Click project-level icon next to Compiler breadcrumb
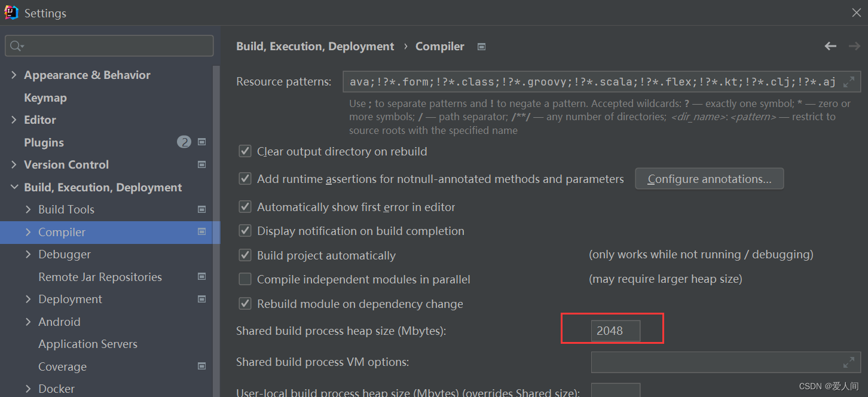The image size is (868, 397). coord(482,47)
